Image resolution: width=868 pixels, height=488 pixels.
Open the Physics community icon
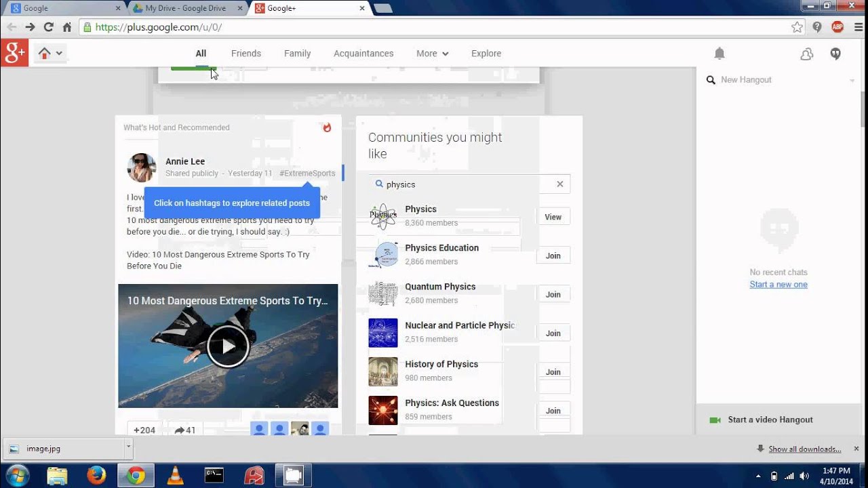click(383, 216)
